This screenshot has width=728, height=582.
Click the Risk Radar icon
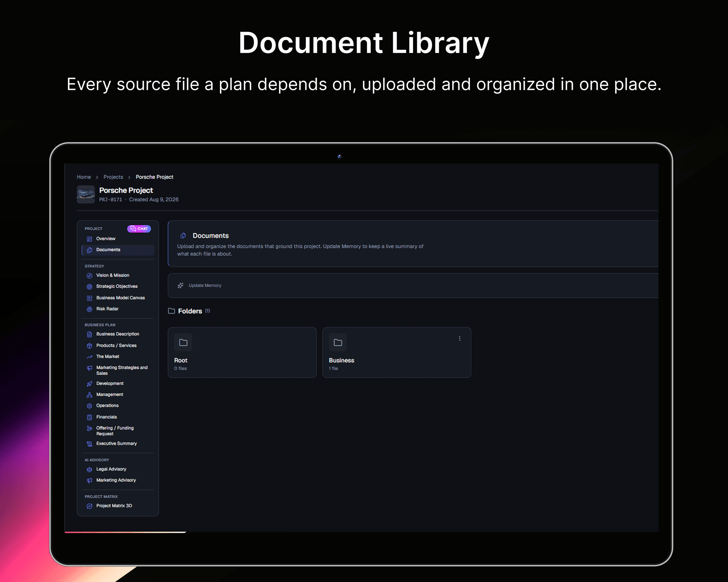(x=90, y=309)
